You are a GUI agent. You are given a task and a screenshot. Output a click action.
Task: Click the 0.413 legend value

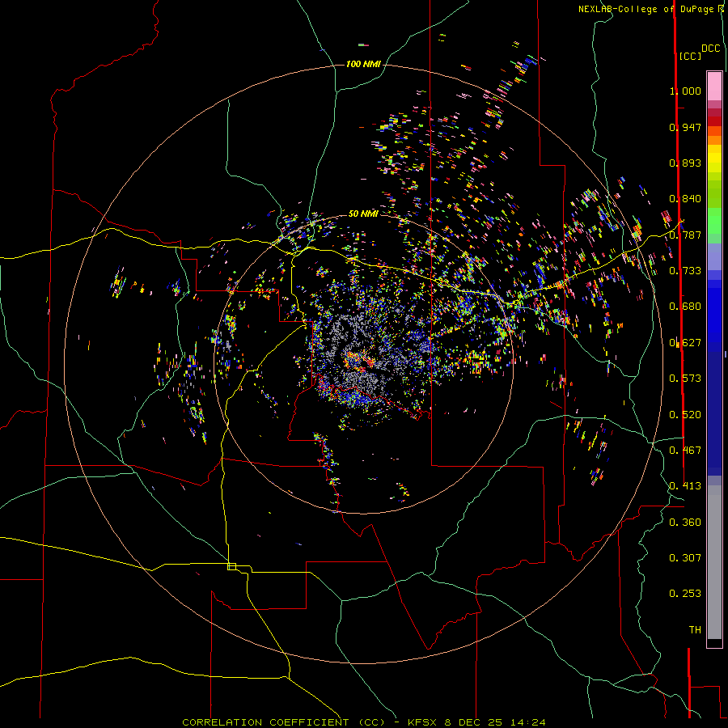[x=685, y=486]
